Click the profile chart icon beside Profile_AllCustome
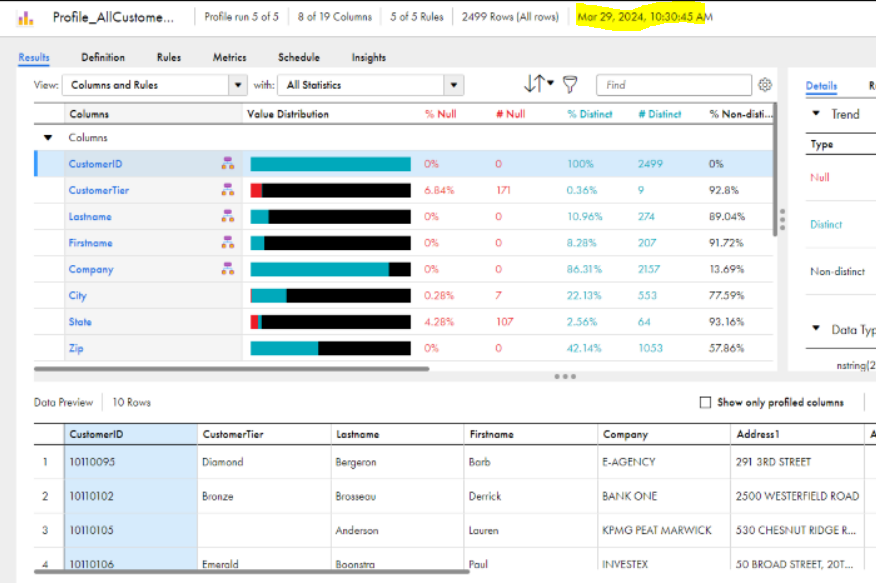The width and height of the screenshot is (876, 583). [26, 18]
